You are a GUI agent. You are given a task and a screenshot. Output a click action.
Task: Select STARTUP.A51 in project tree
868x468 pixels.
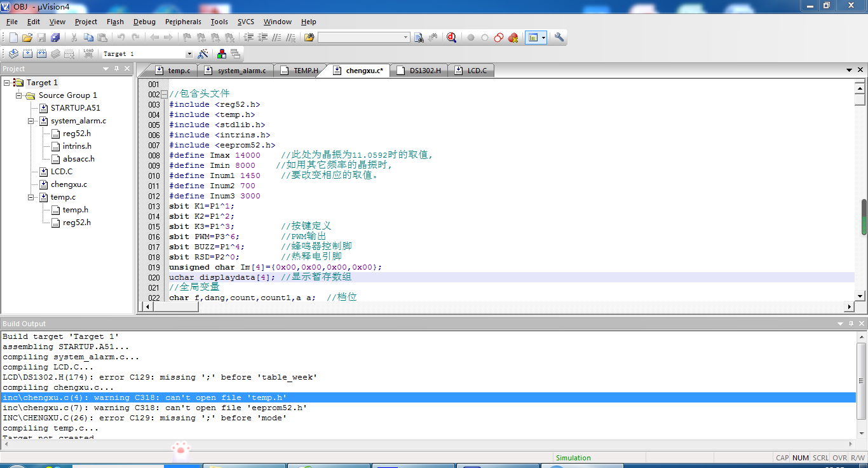(x=76, y=108)
